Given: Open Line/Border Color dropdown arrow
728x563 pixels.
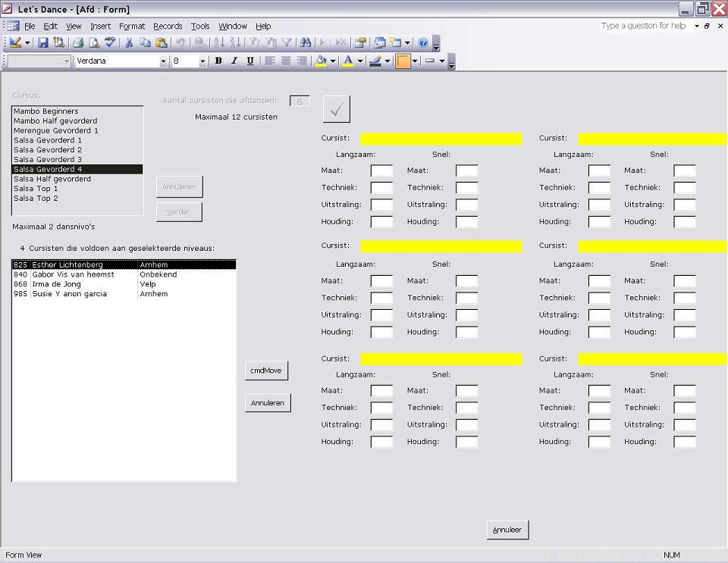Looking at the screenshot, I should 388,61.
